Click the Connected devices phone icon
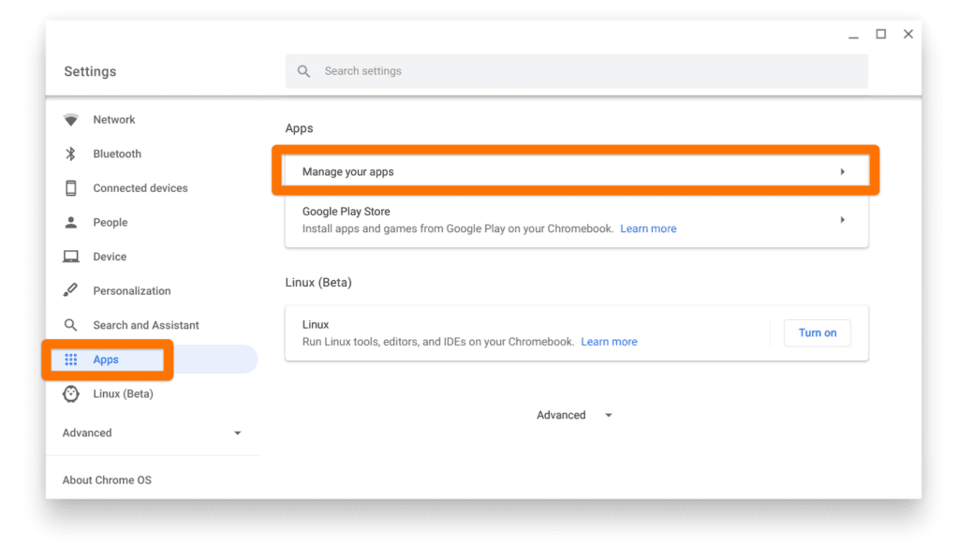This screenshot has width=959, height=560. click(x=71, y=188)
